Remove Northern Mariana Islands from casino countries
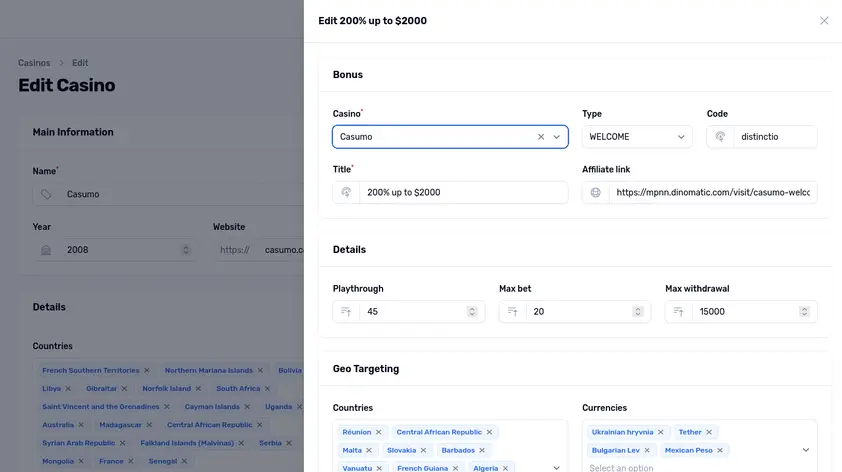The width and height of the screenshot is (842, 472). pyautogui.click(x=260, y=371)
